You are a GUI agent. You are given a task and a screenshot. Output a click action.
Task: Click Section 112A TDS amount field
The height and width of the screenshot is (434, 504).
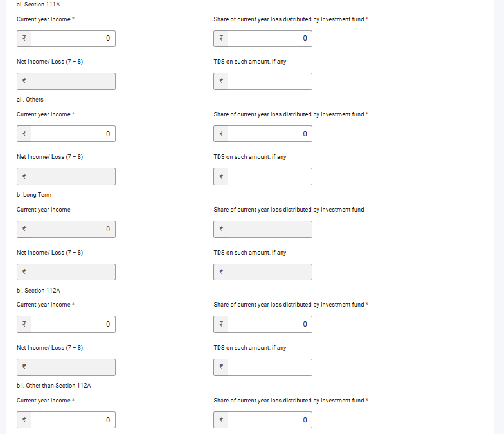click(x=270, y=368)
